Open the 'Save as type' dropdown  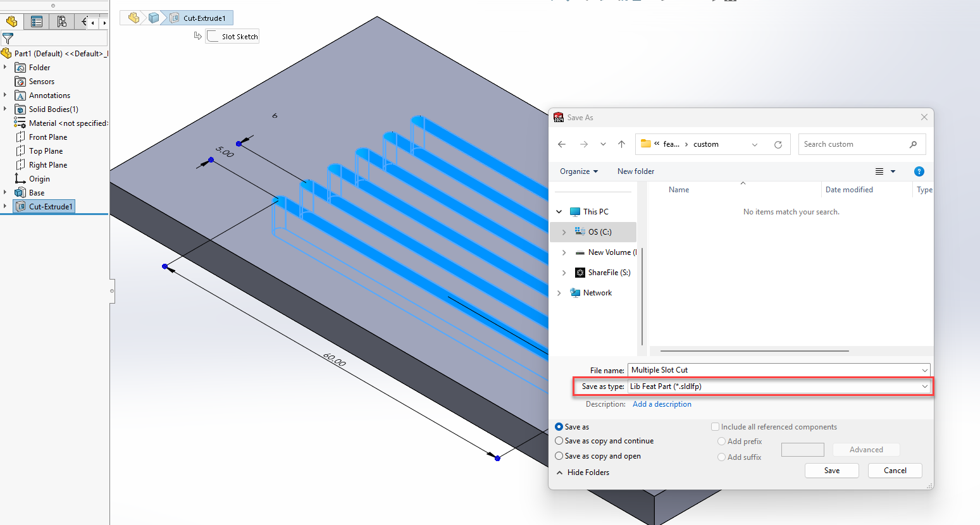pos(779,386)
